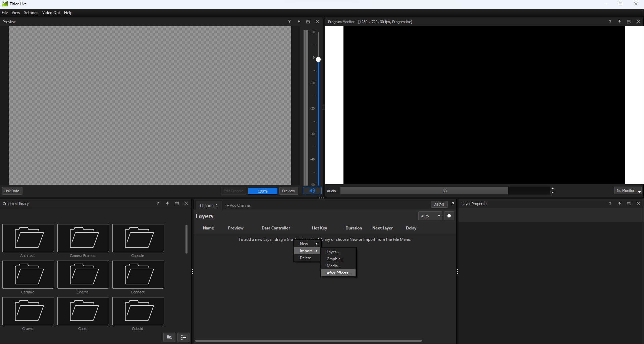Click + Add Channel
644x344 pixels.
(238, 205)
